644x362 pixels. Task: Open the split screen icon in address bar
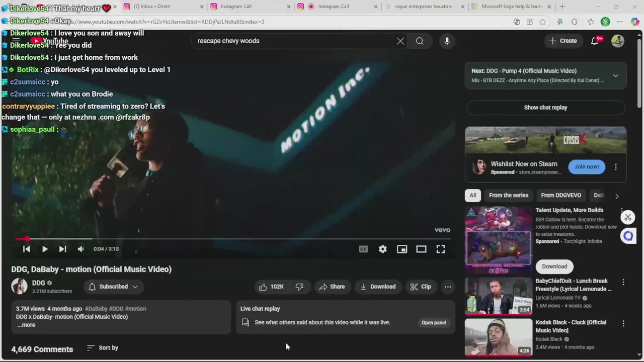(x=529, y=22)
